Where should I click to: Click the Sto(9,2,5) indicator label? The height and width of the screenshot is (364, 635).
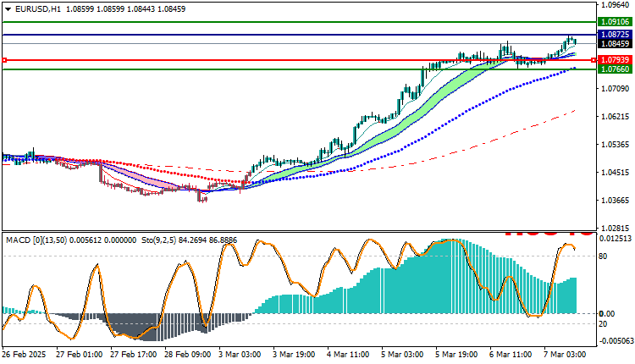pyautogui.click(x=159, y=240)
